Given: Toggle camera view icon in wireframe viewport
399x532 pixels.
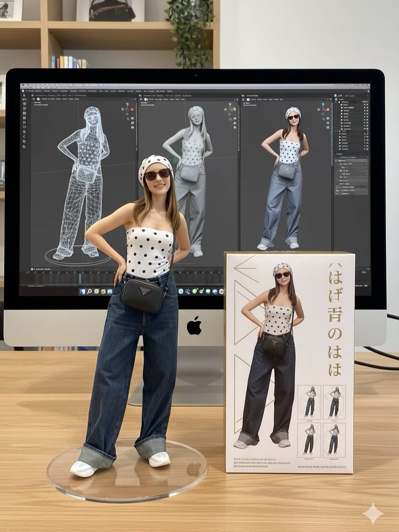Looking at the screenshot, I should point(133,122).
